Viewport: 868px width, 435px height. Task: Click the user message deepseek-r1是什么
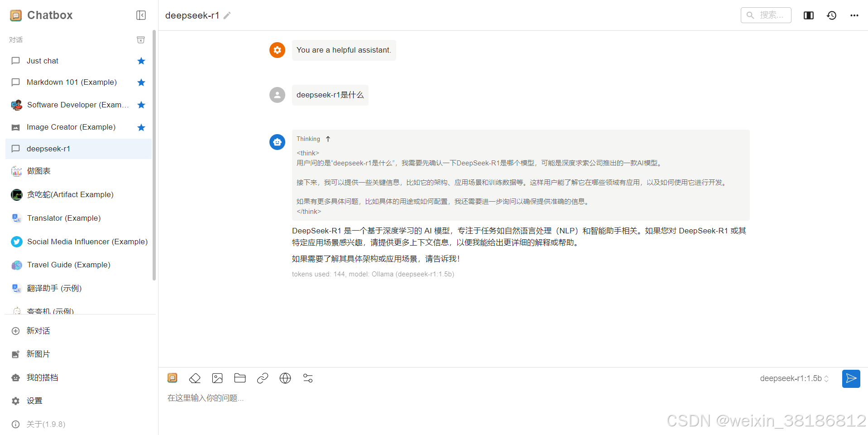330,95
